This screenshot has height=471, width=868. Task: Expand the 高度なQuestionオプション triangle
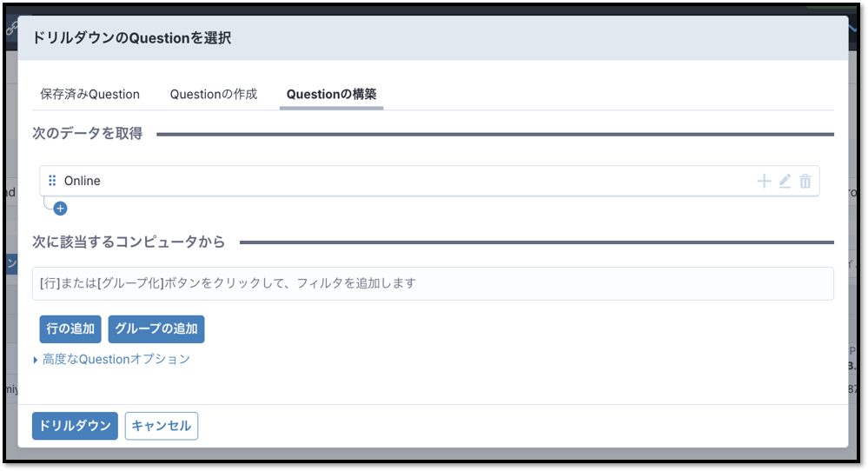(x=36, y=359)
